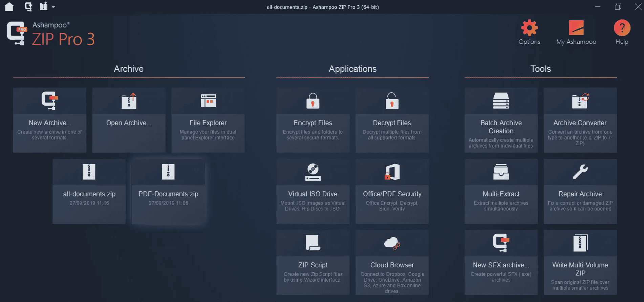Click the Repair Archive wrench icon
The image size is (644, 302).
[580, 172]
